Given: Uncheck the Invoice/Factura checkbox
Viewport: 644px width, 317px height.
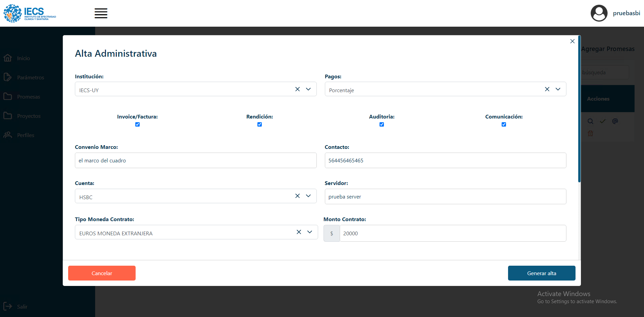Looking at the screenshot, I should 137,125.
